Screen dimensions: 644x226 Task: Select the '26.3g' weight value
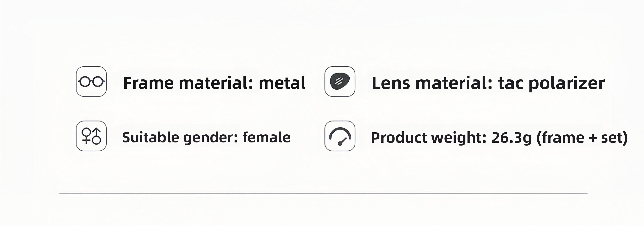[511, 138]
